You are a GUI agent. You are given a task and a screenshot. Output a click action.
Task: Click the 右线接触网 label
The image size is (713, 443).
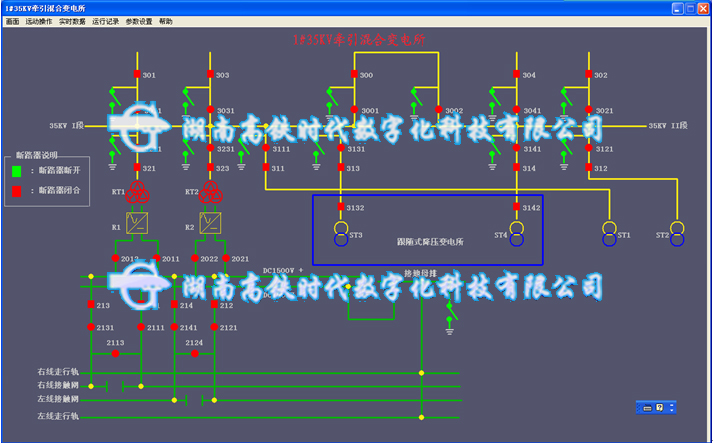[x=58, y=385]
